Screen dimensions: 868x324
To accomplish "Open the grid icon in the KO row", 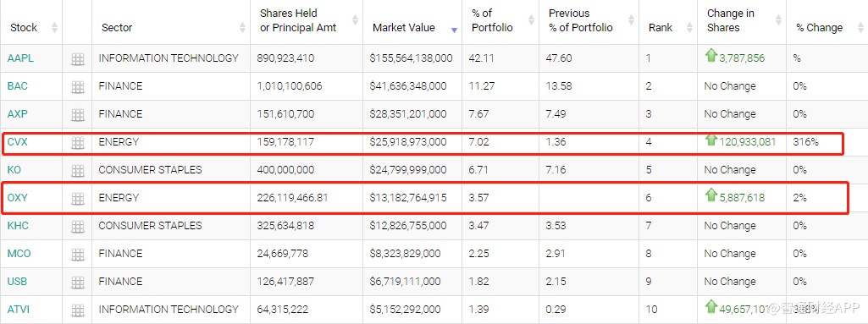I will pos(78,171).
